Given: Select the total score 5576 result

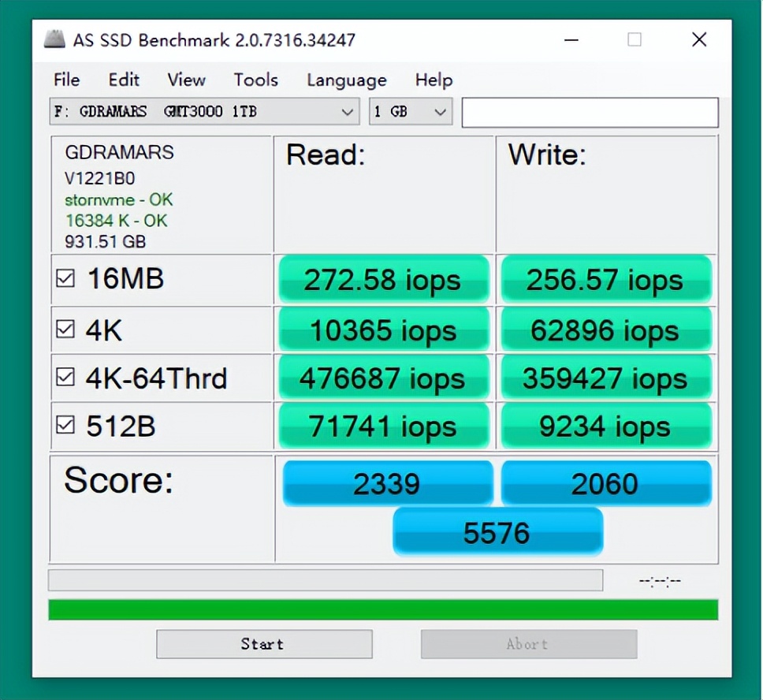Looking at the screenshot, I should click(x=497, y=531).
